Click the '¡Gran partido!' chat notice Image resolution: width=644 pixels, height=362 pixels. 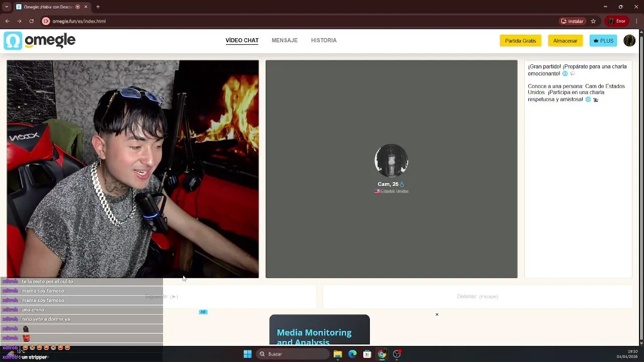[577, 70]
